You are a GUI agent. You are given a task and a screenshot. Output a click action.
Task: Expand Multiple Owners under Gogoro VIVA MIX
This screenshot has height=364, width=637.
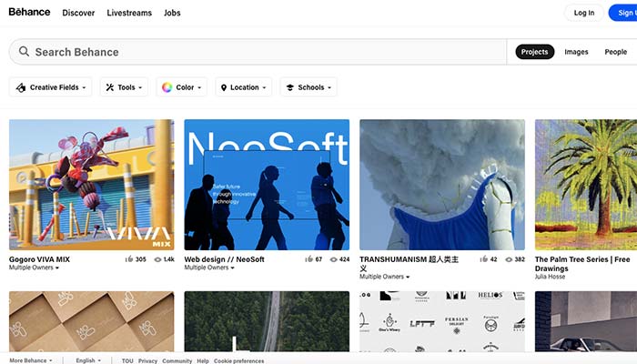point(34,268)
